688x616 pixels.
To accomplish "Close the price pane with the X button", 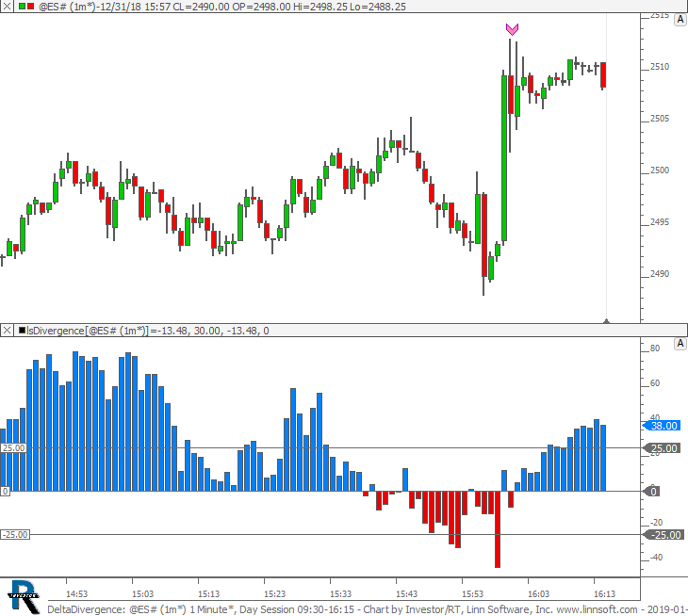I will pos(7,7).
